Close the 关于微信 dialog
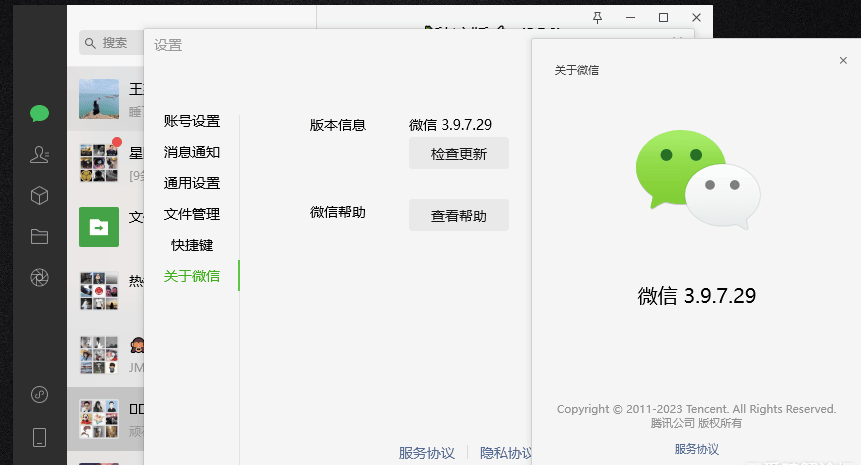The image size is (861, 465). [843, 60]
